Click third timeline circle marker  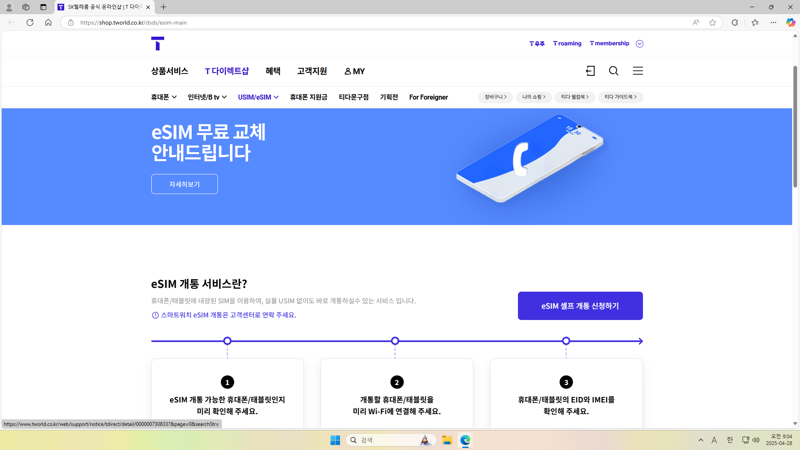pyautogui.click(x=566, y=341)
